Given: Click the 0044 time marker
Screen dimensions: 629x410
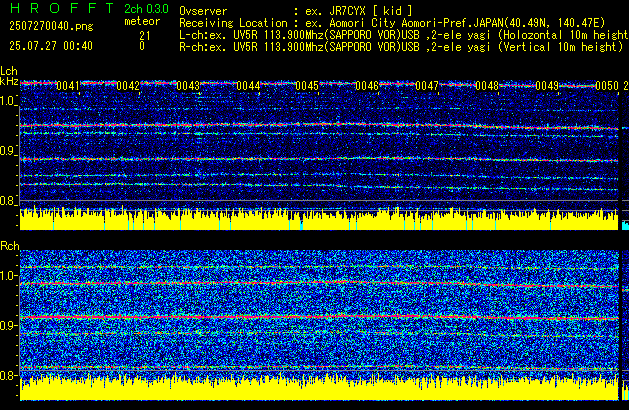Looking at the screenshot, I should coord(248,86).
